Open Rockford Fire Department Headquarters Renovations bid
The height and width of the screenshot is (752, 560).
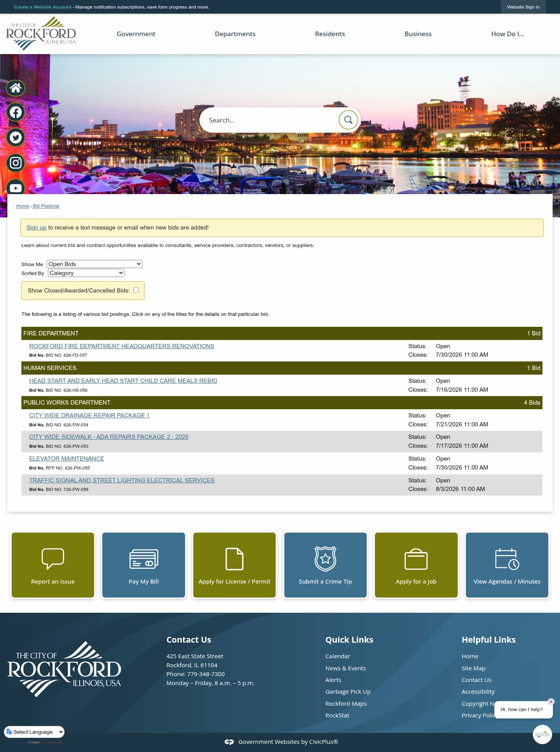(121, 346)
